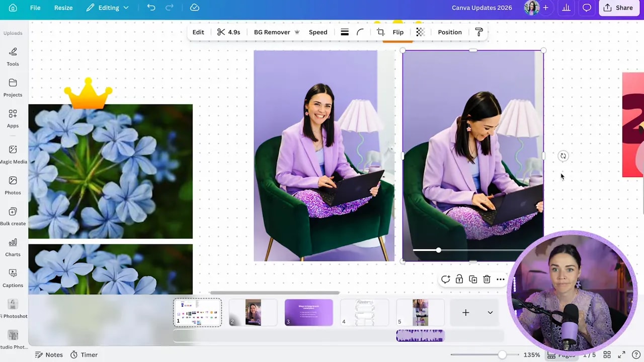The height and width of the screenshot is (362, 644).
Task: Check cloud save status icon
Action: (195, 8)
